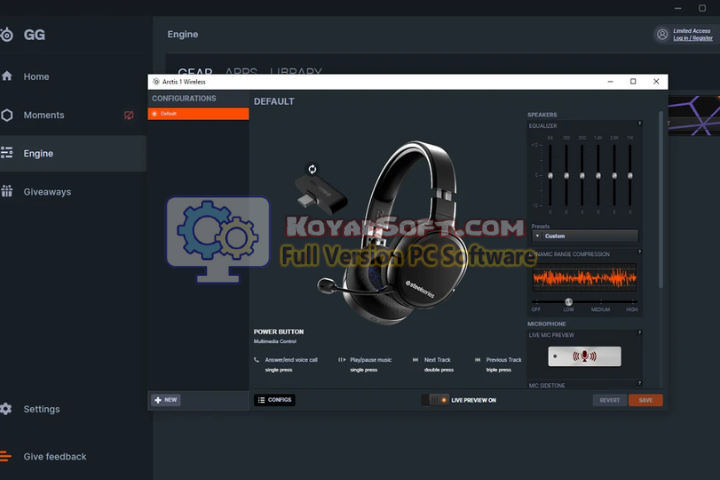Click the Answer/end voice call phone icon
This screenshot has height=480, width=720.
pyautogui.click(x=257, y=360)
